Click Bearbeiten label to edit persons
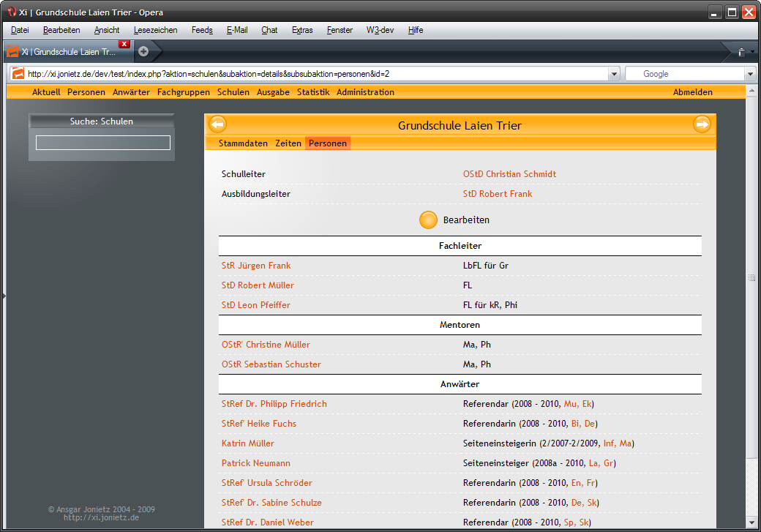 pos(466,220)
